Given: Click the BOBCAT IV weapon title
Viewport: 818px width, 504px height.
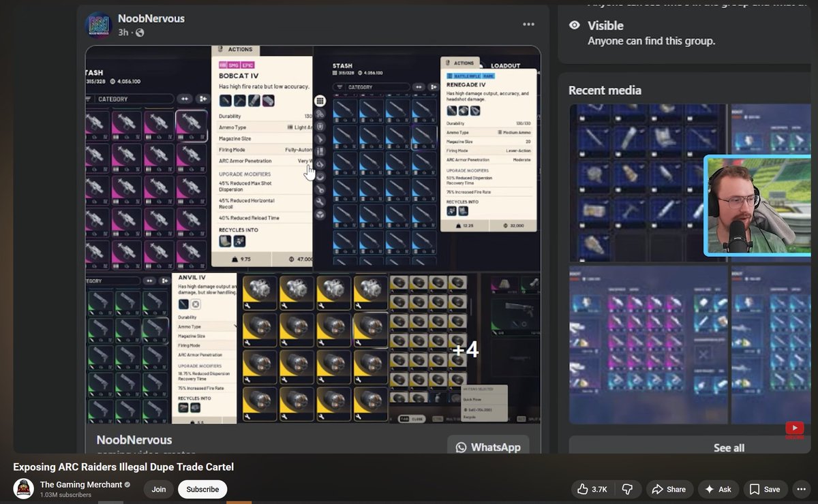Looking at the screenshot, I should (238, 75).
